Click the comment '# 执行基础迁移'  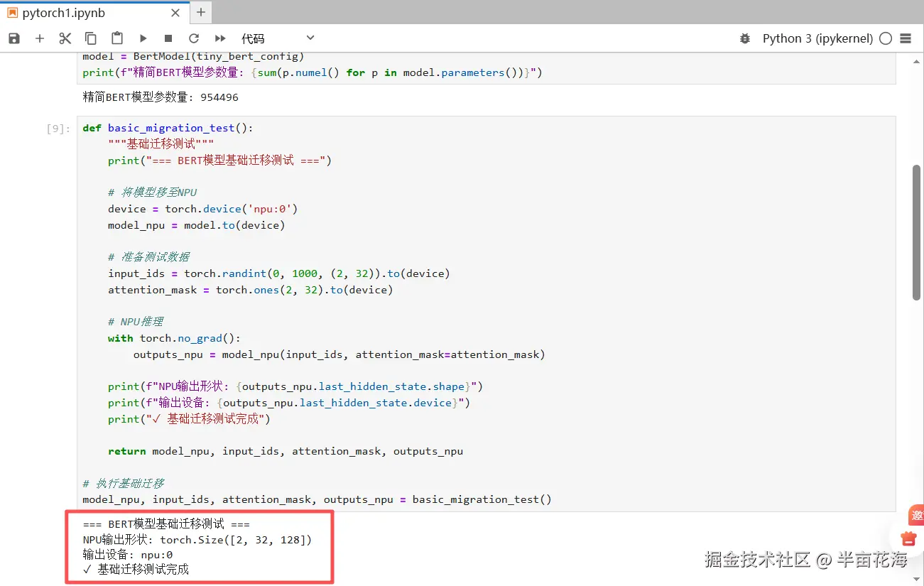tap(124, 484)
